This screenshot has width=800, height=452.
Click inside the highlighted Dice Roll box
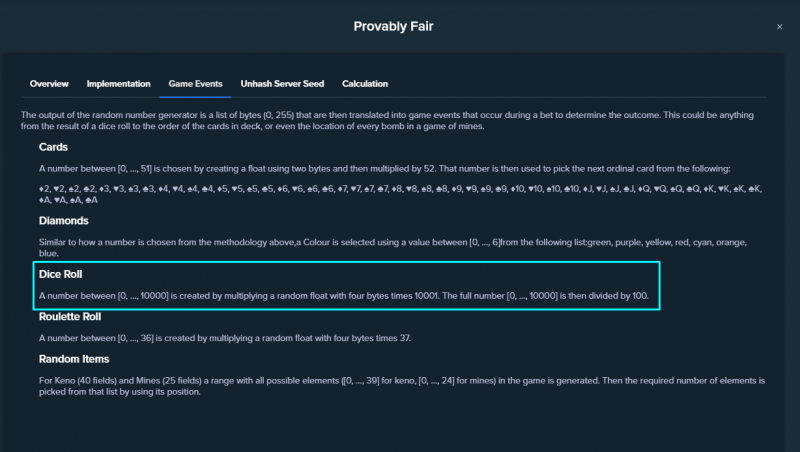(347, 286)
